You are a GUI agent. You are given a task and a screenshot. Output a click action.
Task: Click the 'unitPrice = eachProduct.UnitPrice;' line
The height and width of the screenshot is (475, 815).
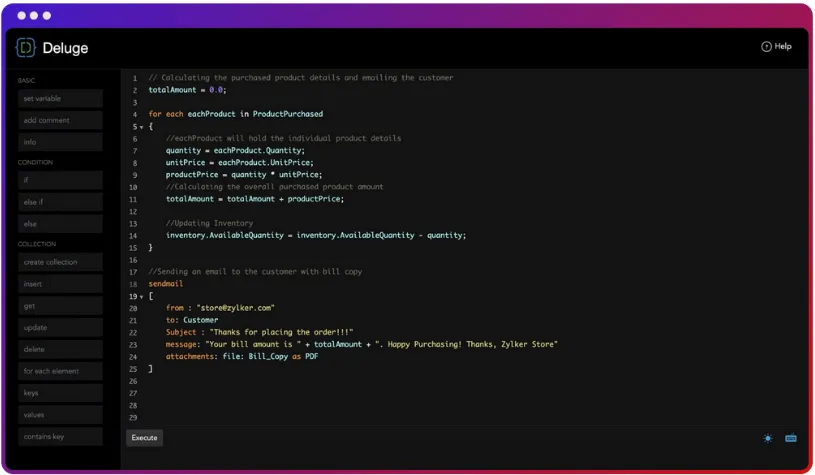[x=240, y=163]
